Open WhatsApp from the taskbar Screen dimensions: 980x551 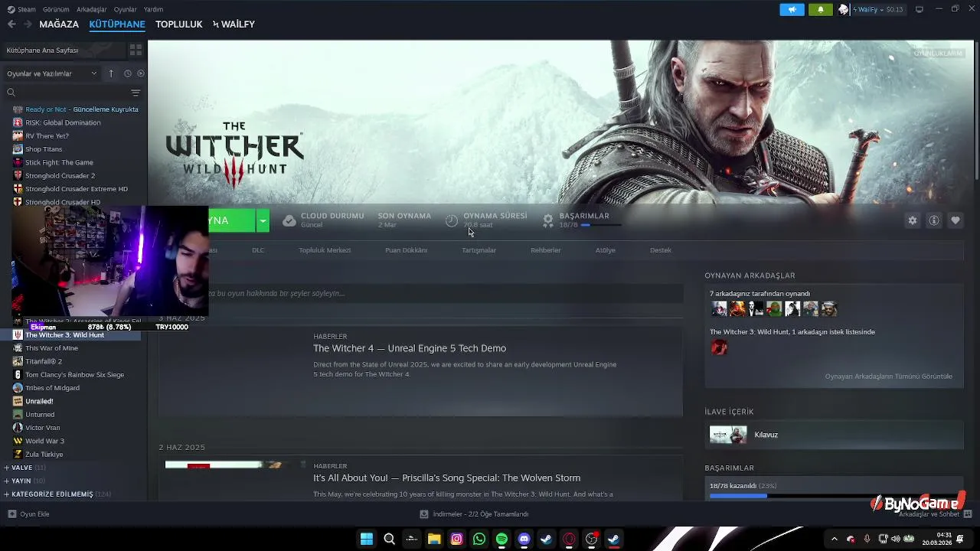(479, 539)
